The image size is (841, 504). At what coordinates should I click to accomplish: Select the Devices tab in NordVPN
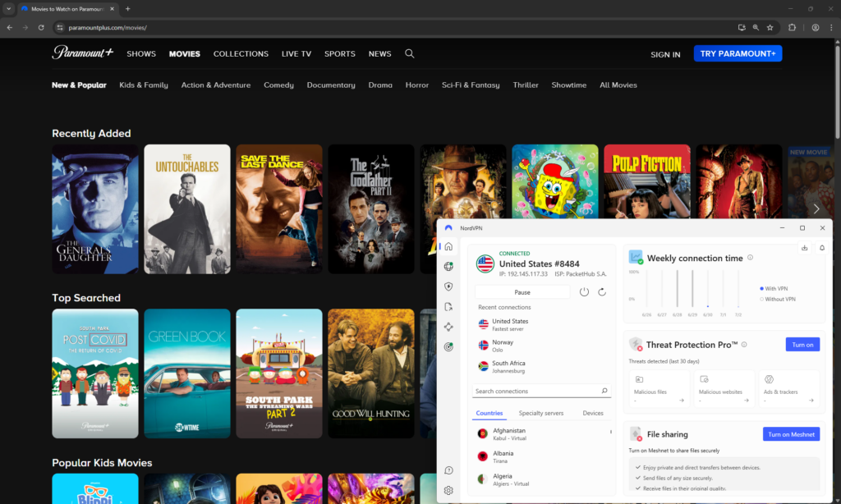[x=593, y=413]
